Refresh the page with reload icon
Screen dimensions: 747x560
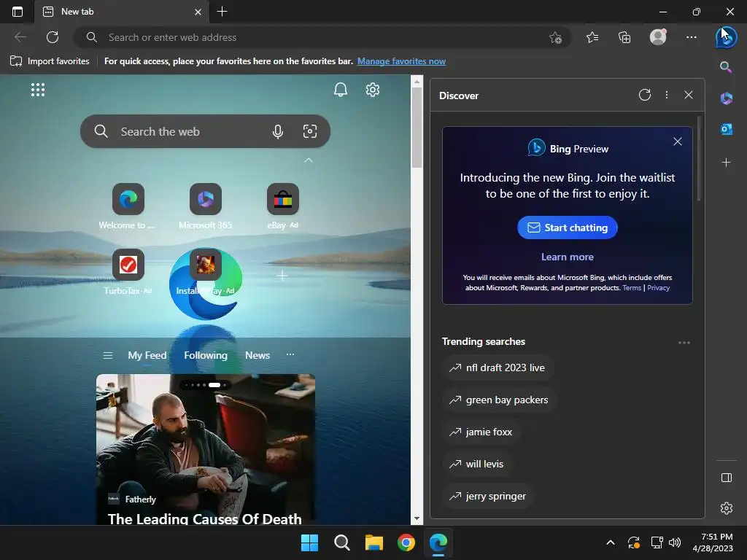pyautogui.click(x=53, y=37)
